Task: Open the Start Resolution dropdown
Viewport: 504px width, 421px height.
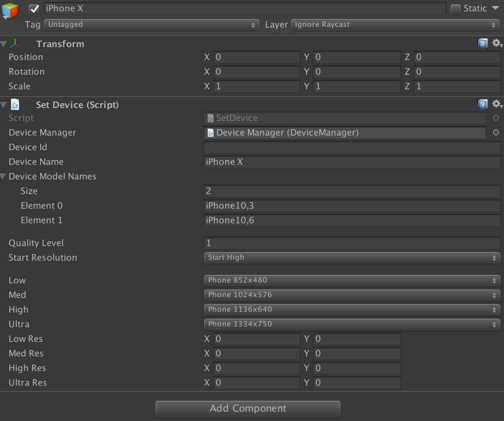Action: point(352,258)
